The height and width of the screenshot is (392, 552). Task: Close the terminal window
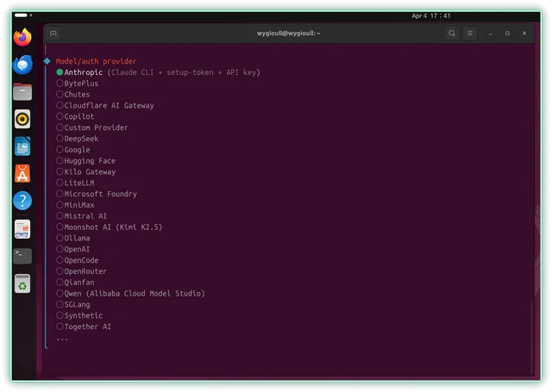click(x=524, y=34)
